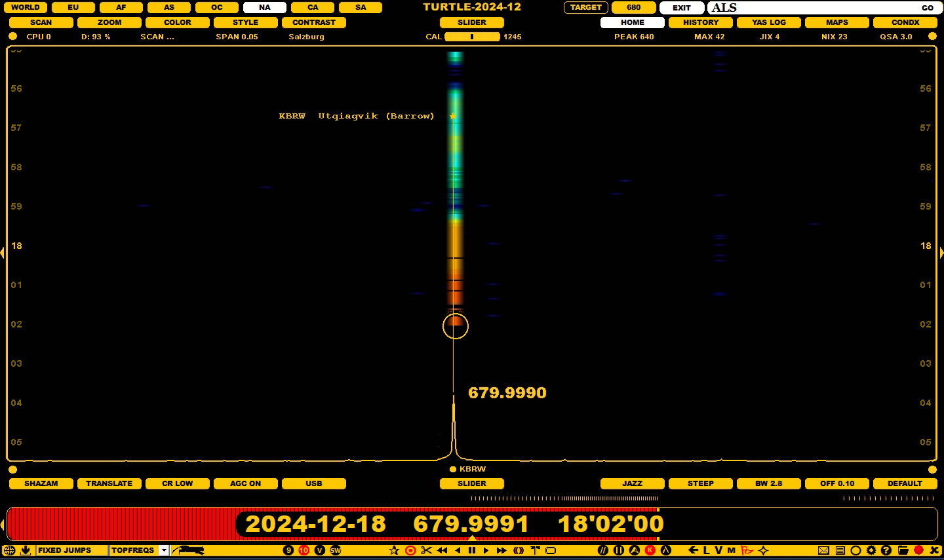Click the question mark help icon
This screenshot has width=944, height=560.
886,550
